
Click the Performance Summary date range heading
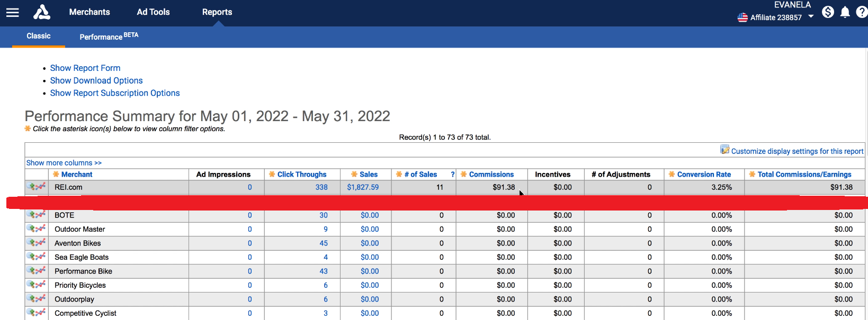208,116
